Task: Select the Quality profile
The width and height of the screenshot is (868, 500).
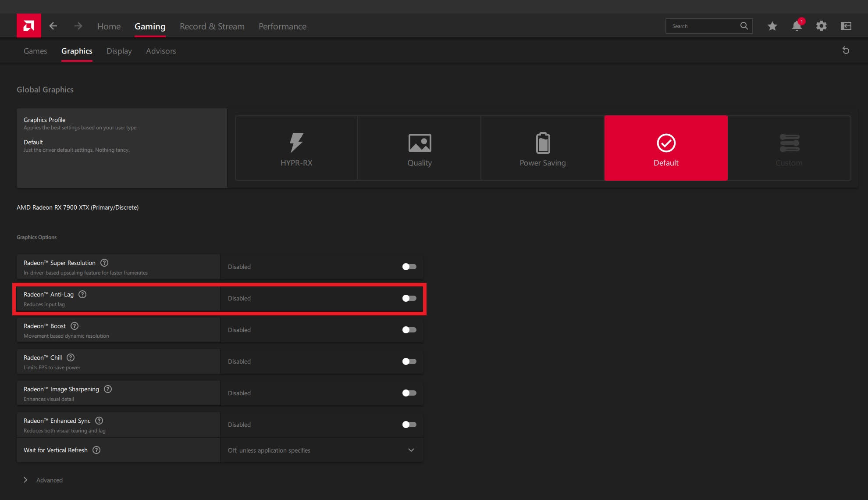Action: click(x=420, y=148)
